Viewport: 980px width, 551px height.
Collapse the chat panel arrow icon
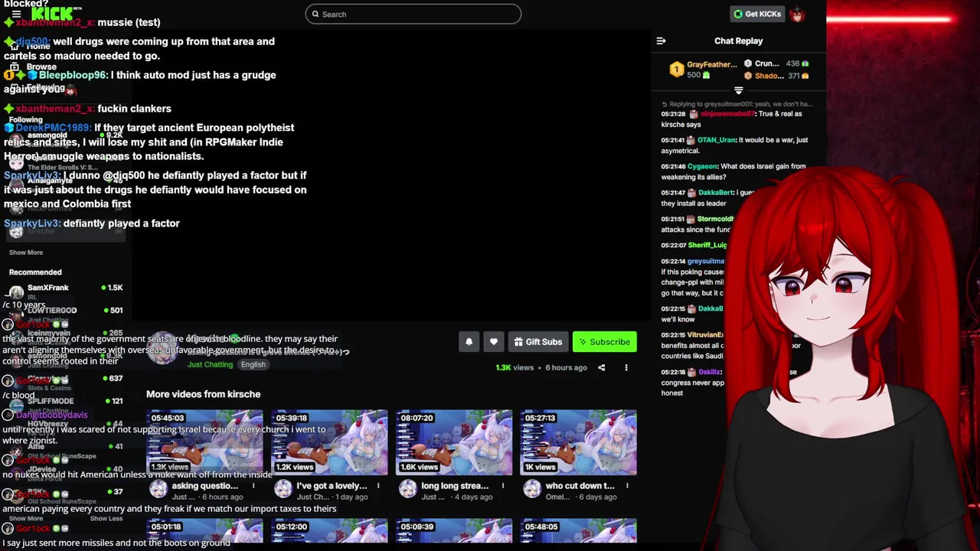[x=661, y=41]
